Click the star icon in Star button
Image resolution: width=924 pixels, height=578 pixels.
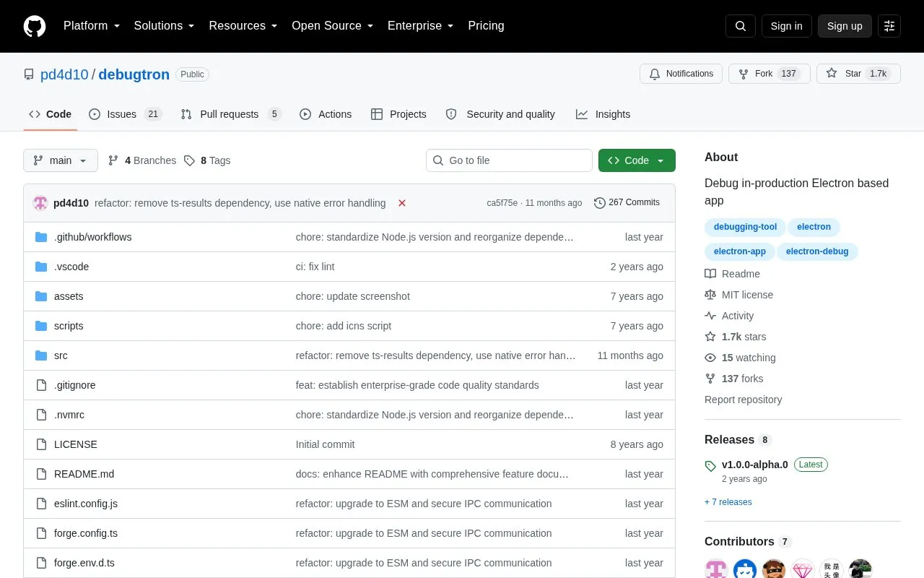click(x=832, y=74)
